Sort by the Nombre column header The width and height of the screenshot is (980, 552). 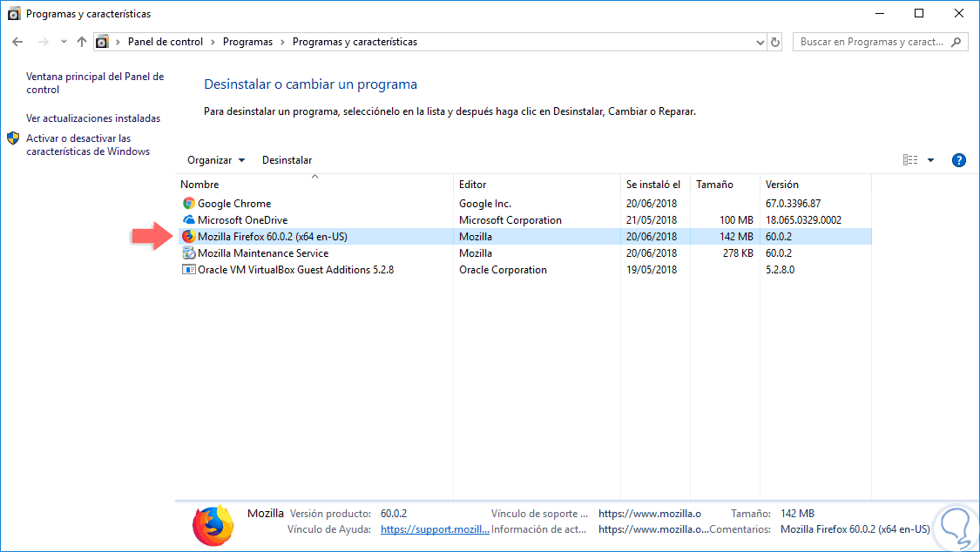pyautogui.click(x=315, y=185)
